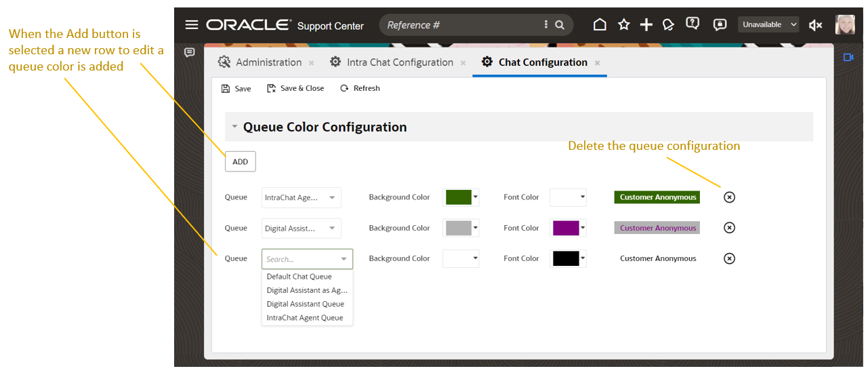
Task: Open favorites star icon
Action: click(x=623, y=25)
